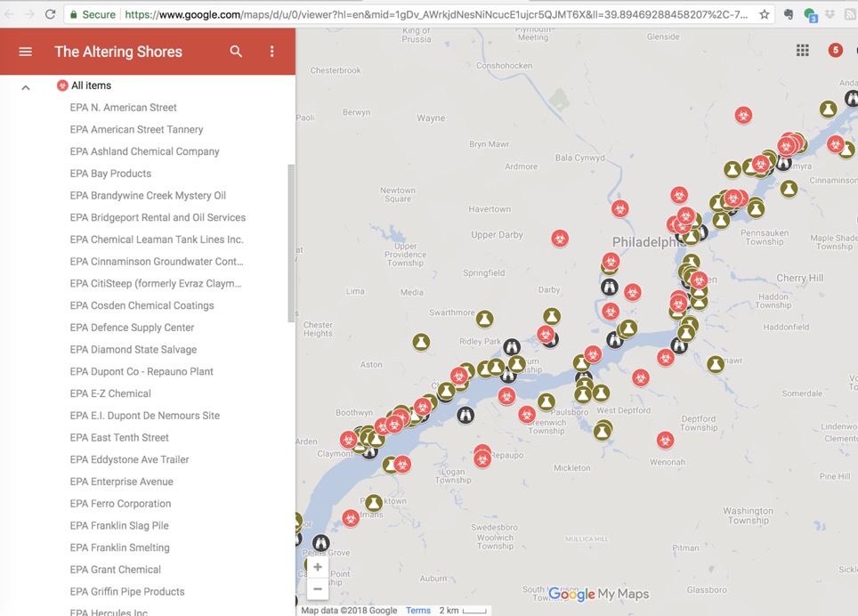Choose EPA Cosden Chemical Coatings

(142, 305)
